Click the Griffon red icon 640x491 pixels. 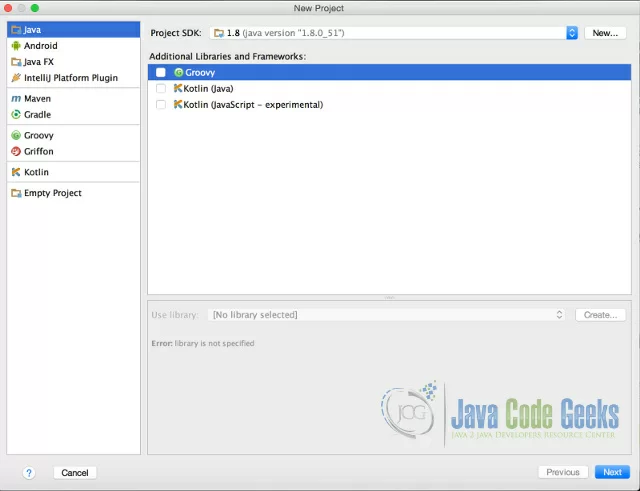[x=16, y=151]
